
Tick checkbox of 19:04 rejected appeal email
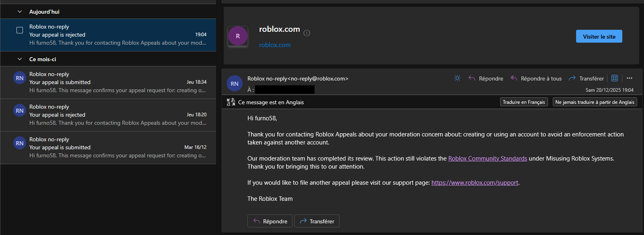coord(19,30)
